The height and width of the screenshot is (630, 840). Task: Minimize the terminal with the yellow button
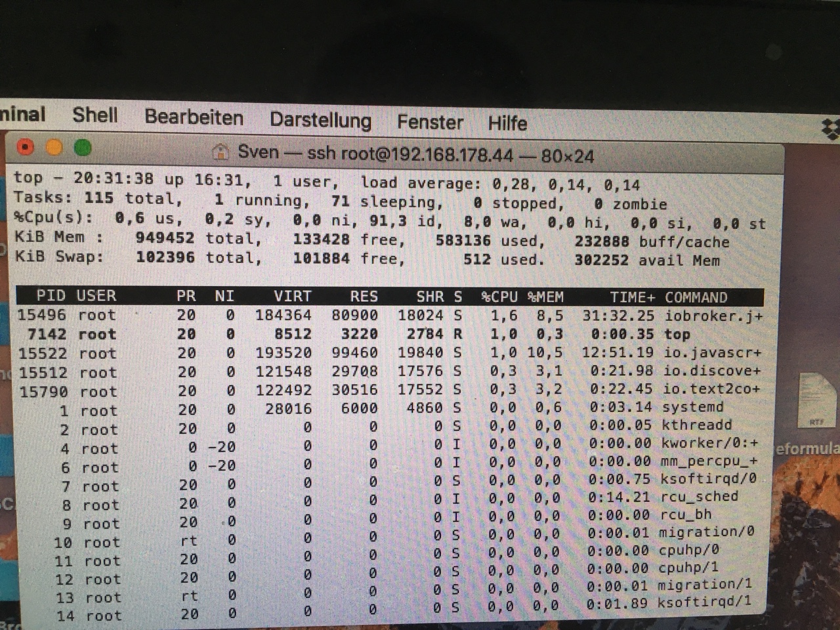(54, 147)
